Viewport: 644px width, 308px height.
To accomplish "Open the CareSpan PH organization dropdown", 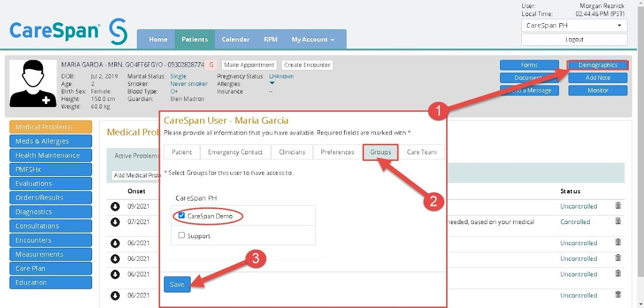I will click(574, 26).
